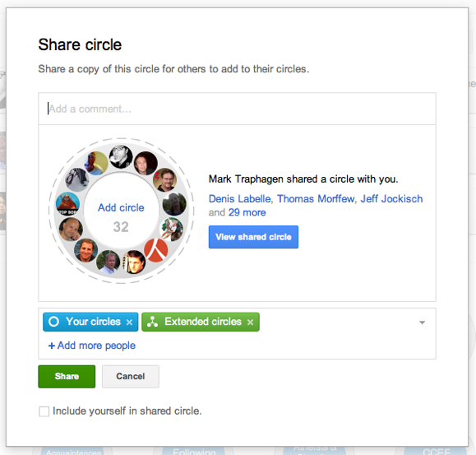Click the plus icon beside Add more people

[52, 346]
